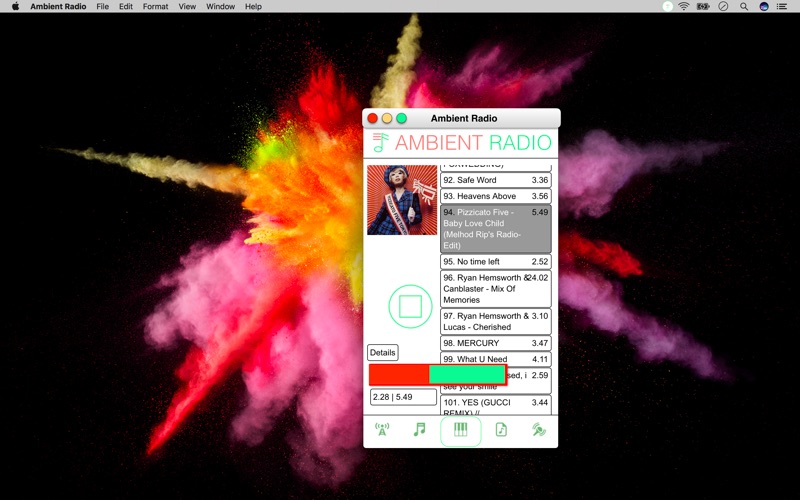Activate Siri from the menu bar
The height and width of the screenshot is (500, 800).
pos(764,6)
